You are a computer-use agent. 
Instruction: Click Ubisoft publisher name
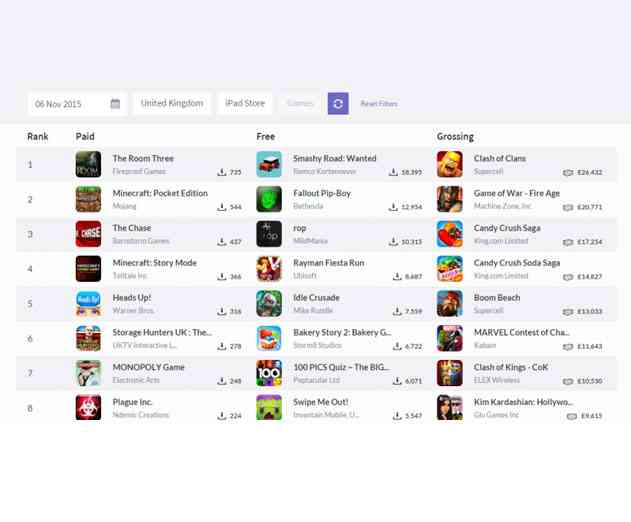click(x=305, y=276)
